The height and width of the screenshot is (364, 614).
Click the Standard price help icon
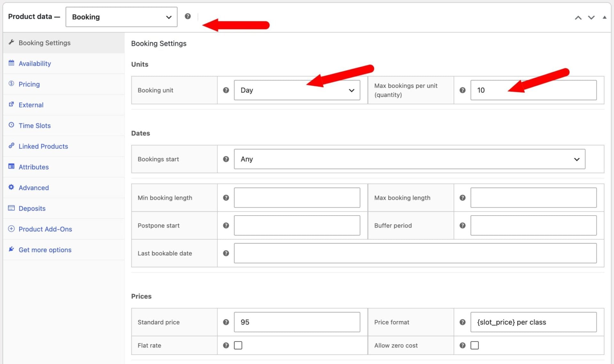[x=226, y=322]
